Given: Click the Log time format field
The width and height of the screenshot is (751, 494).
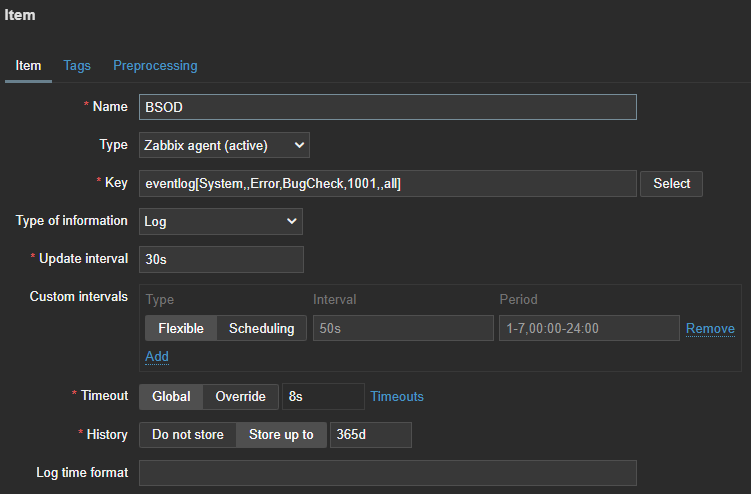Looking at the screenshot, I should (x=387, y=473).
